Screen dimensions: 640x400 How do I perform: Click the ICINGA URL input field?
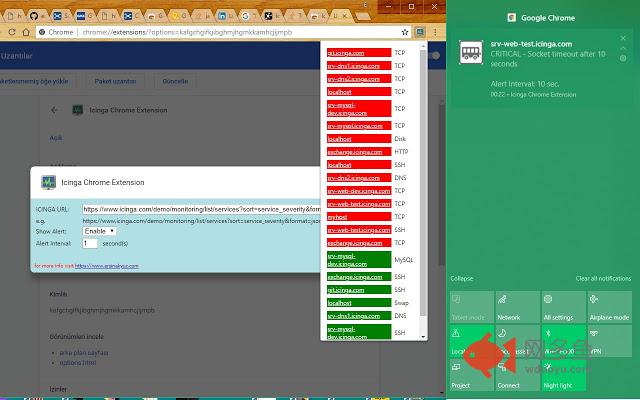point(202,208)
